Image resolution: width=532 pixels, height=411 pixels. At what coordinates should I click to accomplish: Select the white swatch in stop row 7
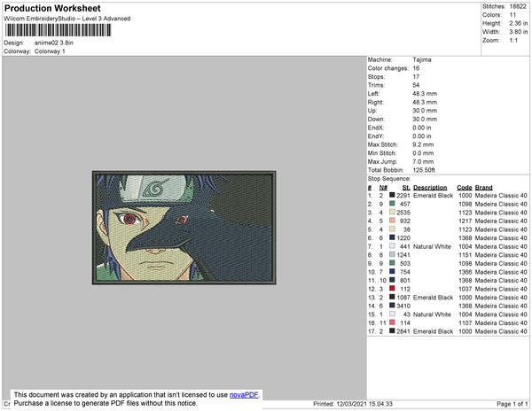[x=392, y=246]
